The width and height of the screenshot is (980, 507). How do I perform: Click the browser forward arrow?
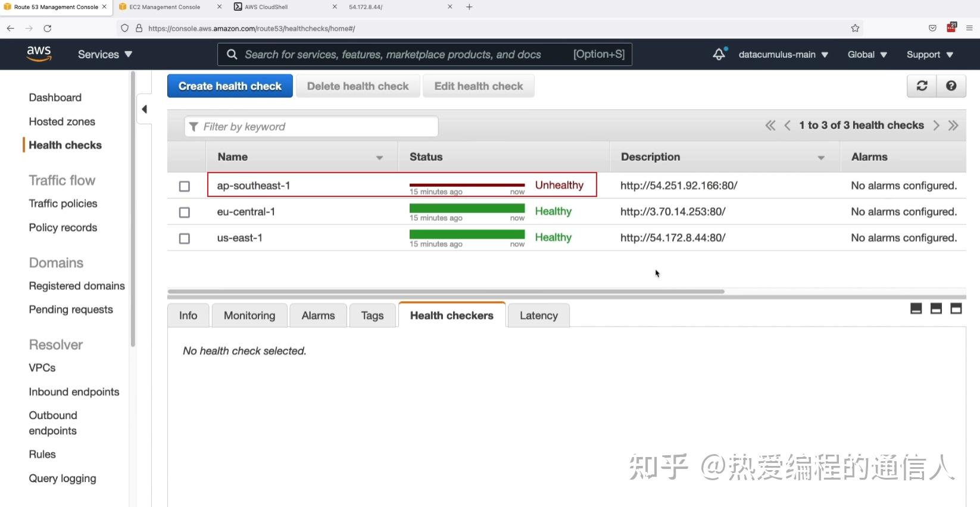pos(29,28)
